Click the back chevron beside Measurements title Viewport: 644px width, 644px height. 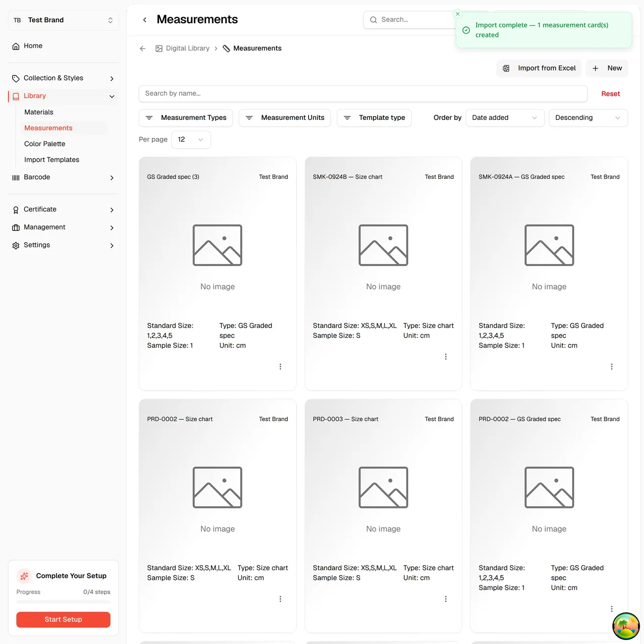click(145, 20)
